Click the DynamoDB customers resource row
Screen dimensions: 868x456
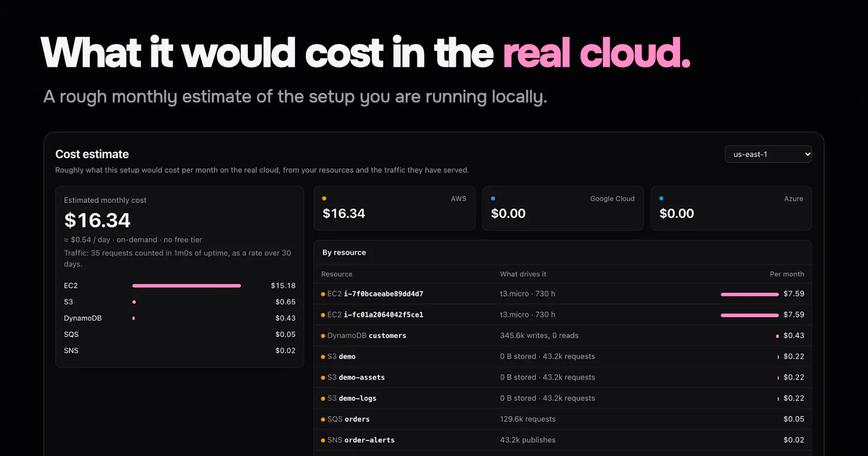coord(563,335)
